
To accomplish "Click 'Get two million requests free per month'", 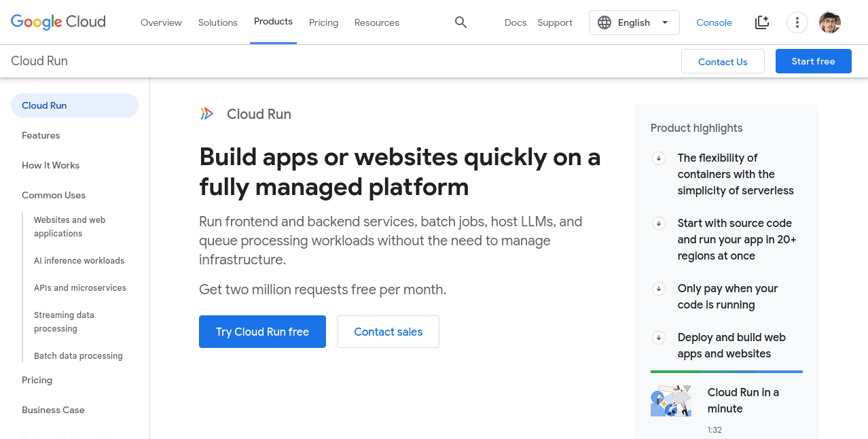I will [323, 289].
